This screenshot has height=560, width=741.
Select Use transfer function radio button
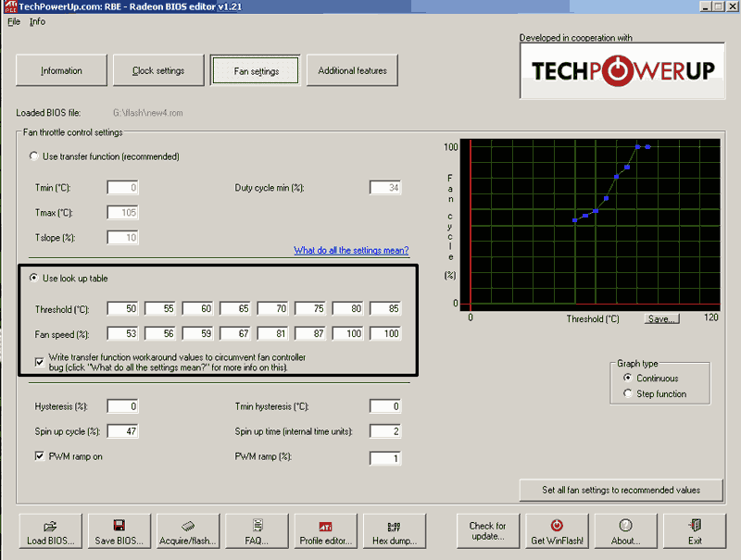point(35,156)
